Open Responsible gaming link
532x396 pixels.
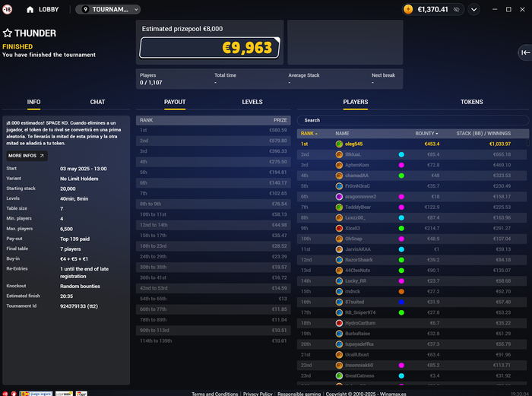point(299,394)
